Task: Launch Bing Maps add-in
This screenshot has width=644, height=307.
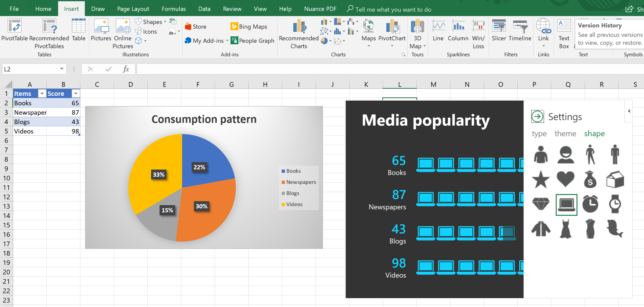Action: pos(249,26)
